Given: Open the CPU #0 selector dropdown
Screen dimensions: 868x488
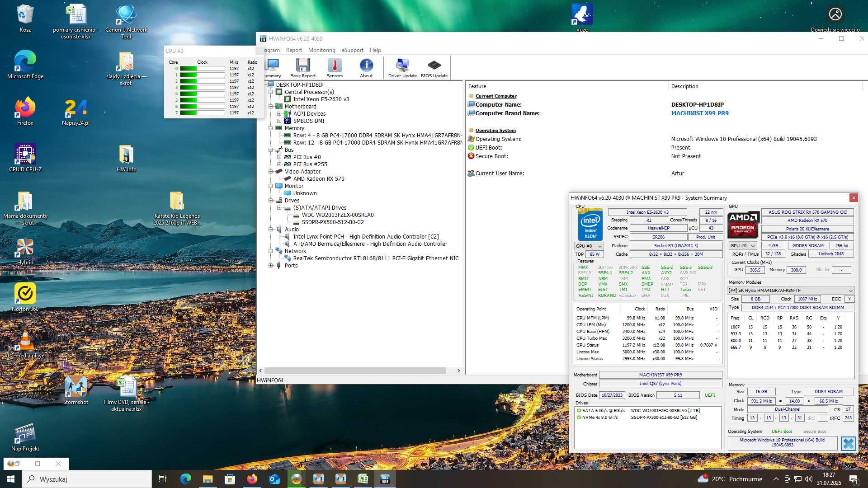Looking at the screenshot, I should (x=589, y=246).
